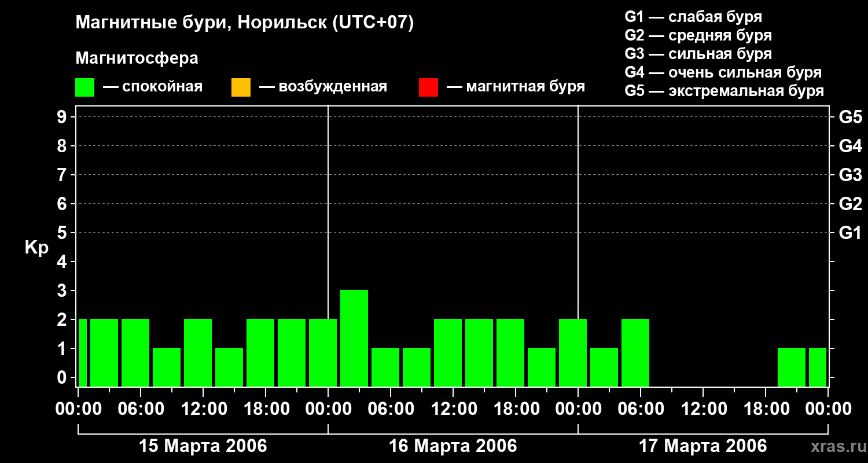Click the Kp 2 bar at 06:00 on 17 March

(635, 352)
